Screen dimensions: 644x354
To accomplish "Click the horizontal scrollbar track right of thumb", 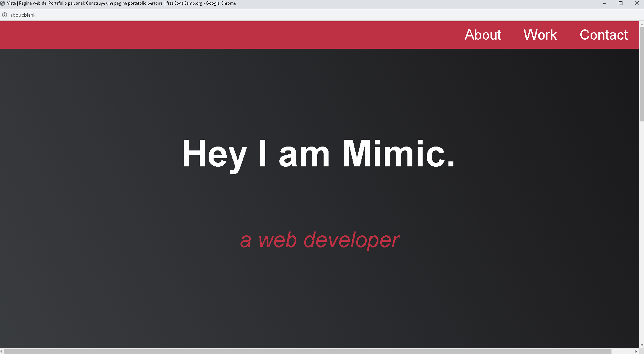I will (623, 351).
